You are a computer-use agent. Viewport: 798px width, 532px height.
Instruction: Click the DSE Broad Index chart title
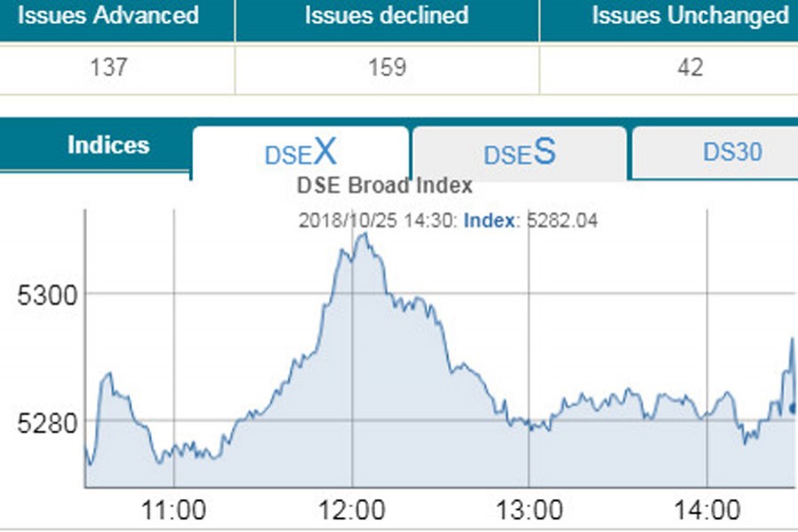383,186
